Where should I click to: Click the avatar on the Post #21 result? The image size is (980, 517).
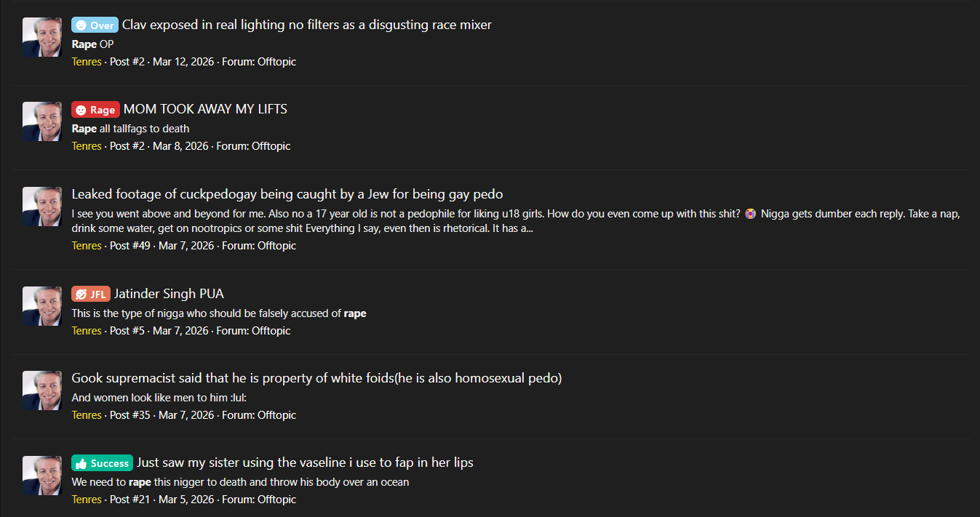42,476
